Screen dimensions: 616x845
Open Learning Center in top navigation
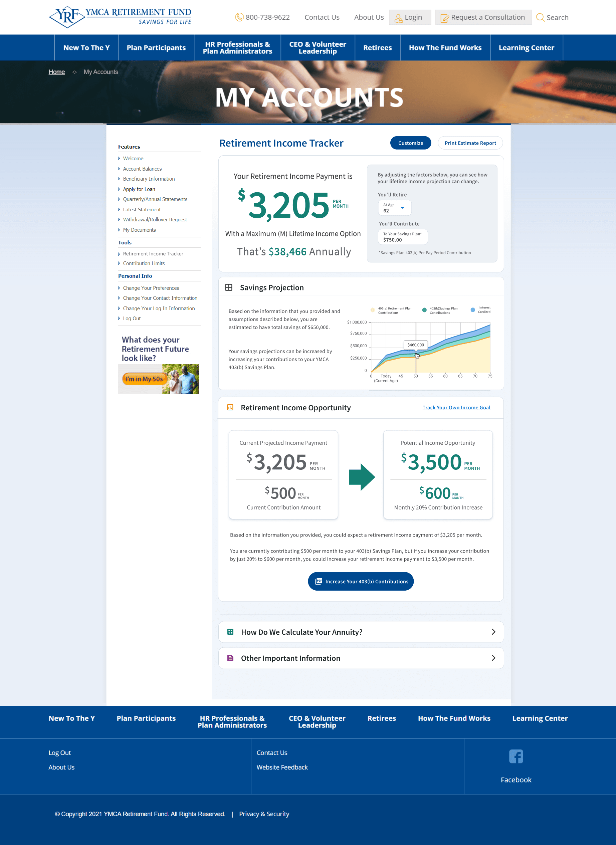click(527, 48)
